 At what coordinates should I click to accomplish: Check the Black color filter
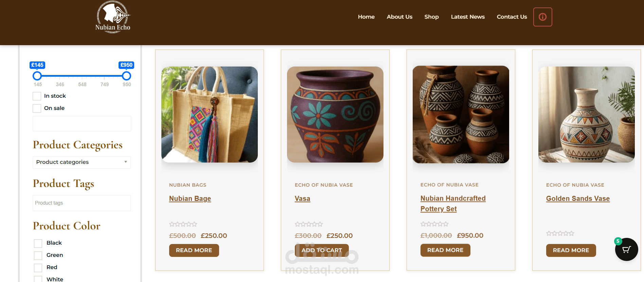coord(38,243)
